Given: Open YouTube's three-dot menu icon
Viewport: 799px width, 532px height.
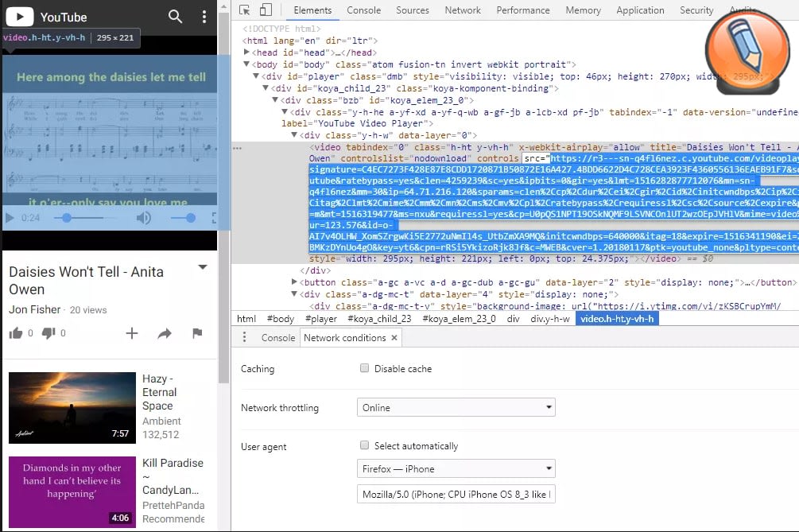Looking at the screenshot, I should point(204,16).
